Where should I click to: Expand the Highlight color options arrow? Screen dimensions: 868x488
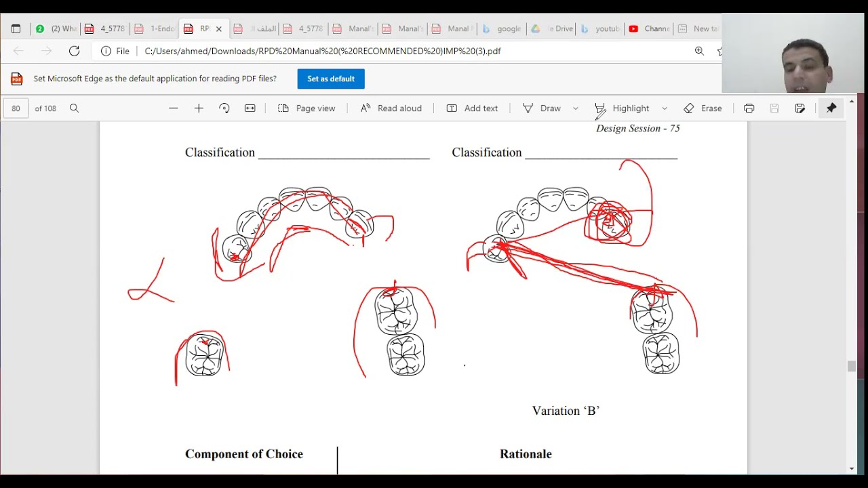click(x=665, y=108)
